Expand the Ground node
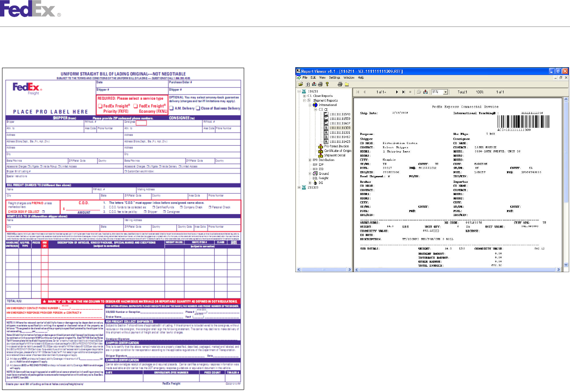Image resolution: width=570 pixels, height=392 pixels. (310, 174)
